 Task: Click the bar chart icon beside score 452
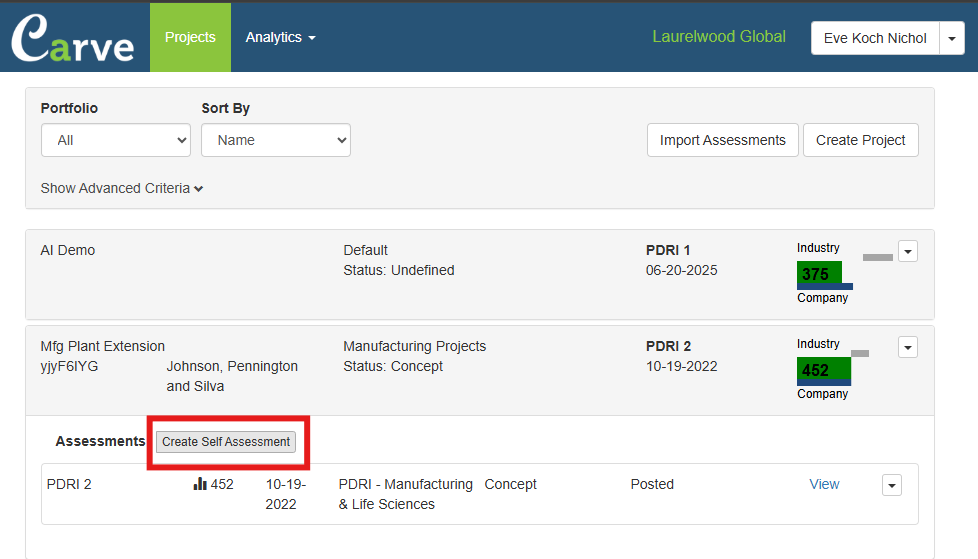[200, 484]
